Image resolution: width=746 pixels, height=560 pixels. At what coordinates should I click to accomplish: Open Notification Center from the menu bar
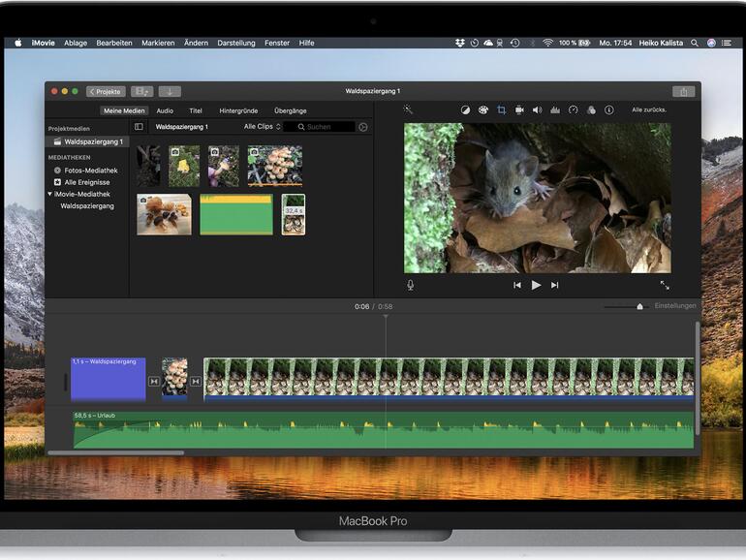click(727, 43)
